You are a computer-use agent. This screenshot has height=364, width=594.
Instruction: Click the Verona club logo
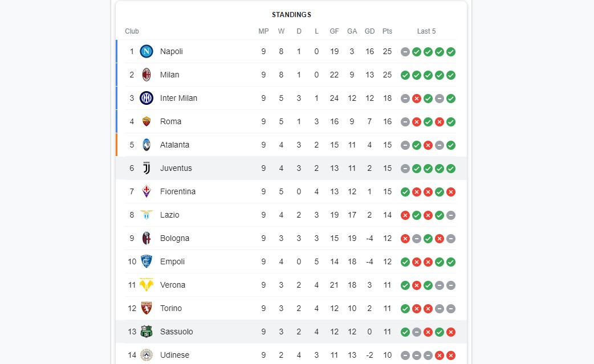click(x=147, y=285)
